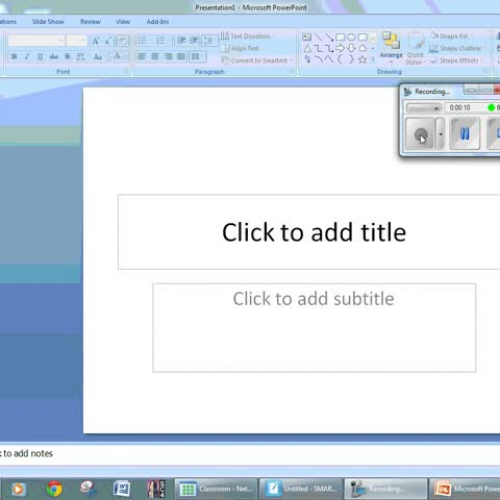Select the Down Arrow shape
500x500 pixels.
351,49
